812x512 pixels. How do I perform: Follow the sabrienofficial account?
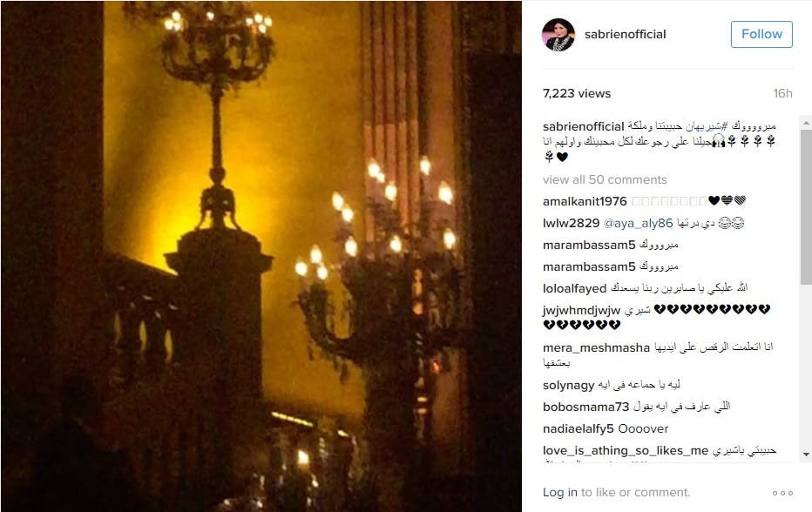click(x=761, y=34)
